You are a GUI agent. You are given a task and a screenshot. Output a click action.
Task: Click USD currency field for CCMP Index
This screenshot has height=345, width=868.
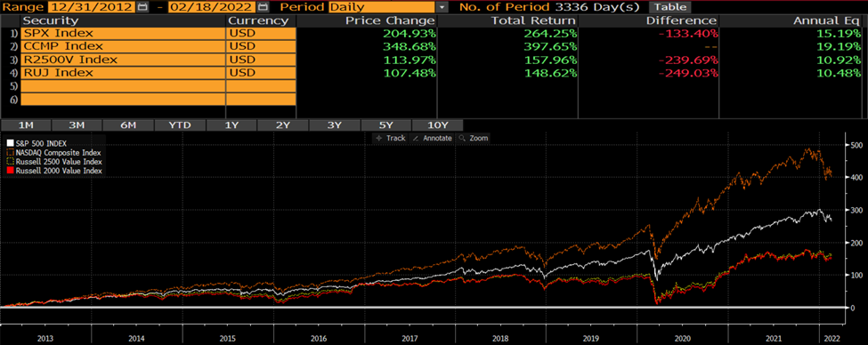tap(261, 46)
